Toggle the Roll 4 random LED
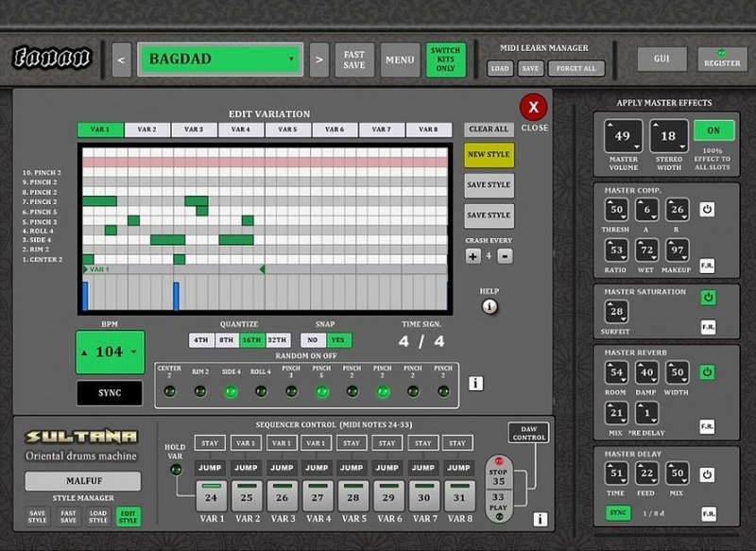Viewport: 756px width, 551px height. [x=261, y=391]
